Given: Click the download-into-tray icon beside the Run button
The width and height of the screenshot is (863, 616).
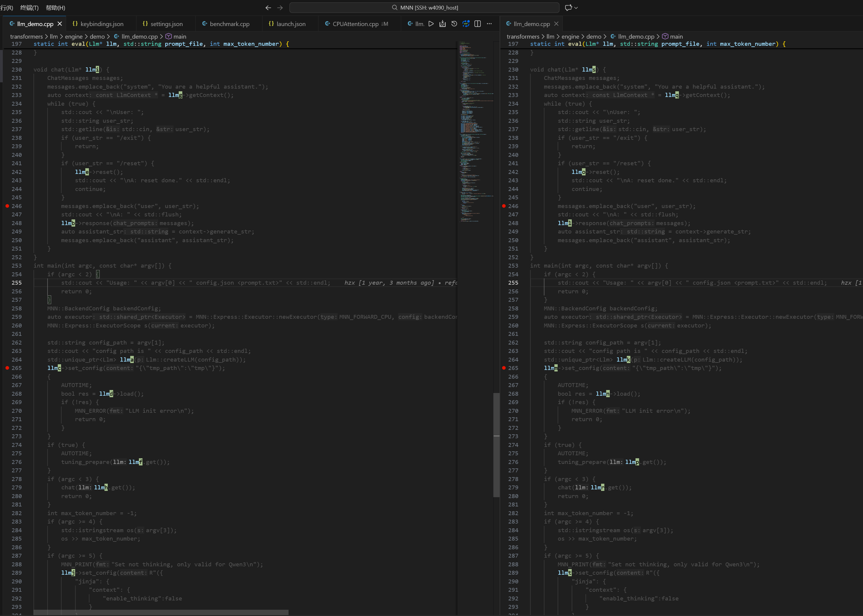Looking at the screenshot, I should 442,24.
